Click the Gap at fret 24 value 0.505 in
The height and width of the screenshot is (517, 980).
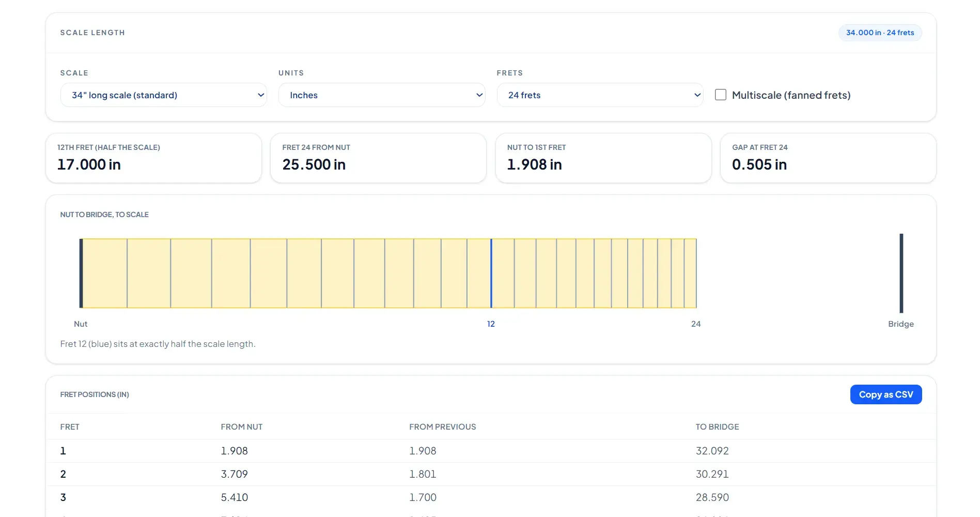pyautogui.click(x=759, y=164)
